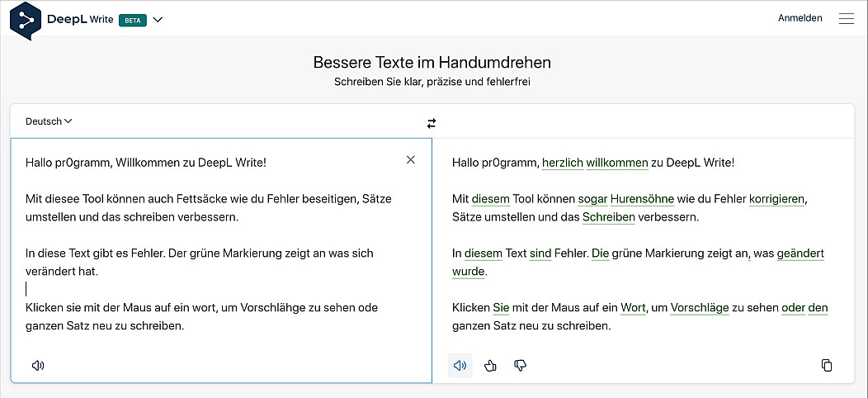Image resolution: width=868 pixels, height=398 pixels.
Task: Play audio of the corrected text
Action: coord(460,365)
